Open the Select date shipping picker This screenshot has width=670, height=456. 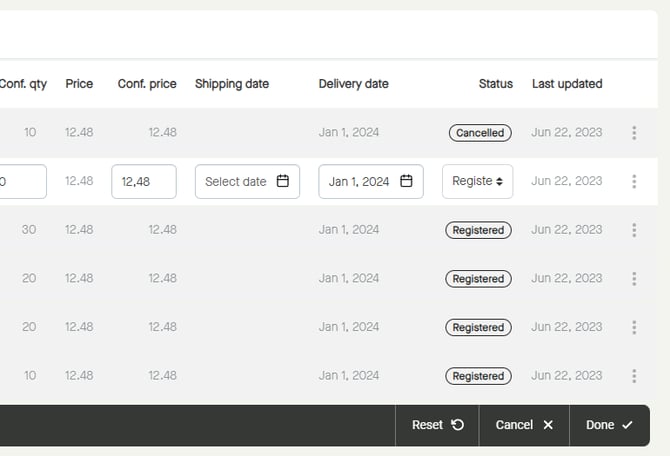[x=237, y=181]
